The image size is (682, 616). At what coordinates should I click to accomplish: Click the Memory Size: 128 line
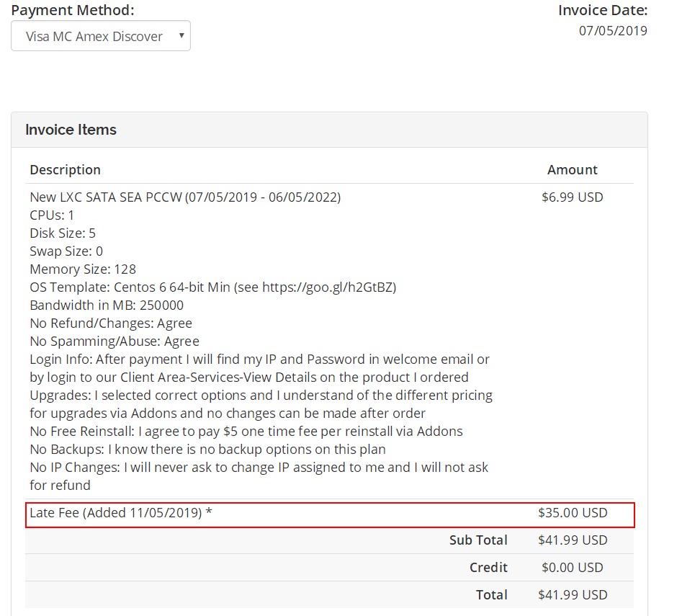click(x=83, y=269)
